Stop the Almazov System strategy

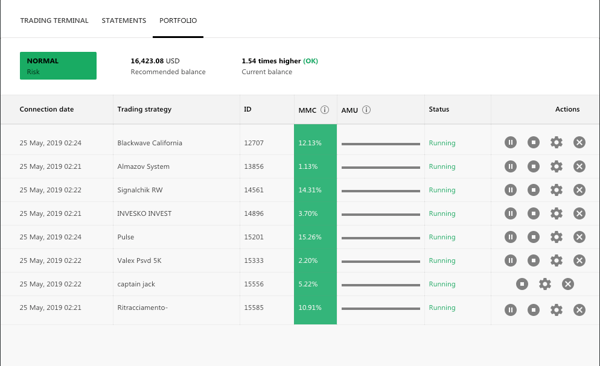tap(533, 166)
